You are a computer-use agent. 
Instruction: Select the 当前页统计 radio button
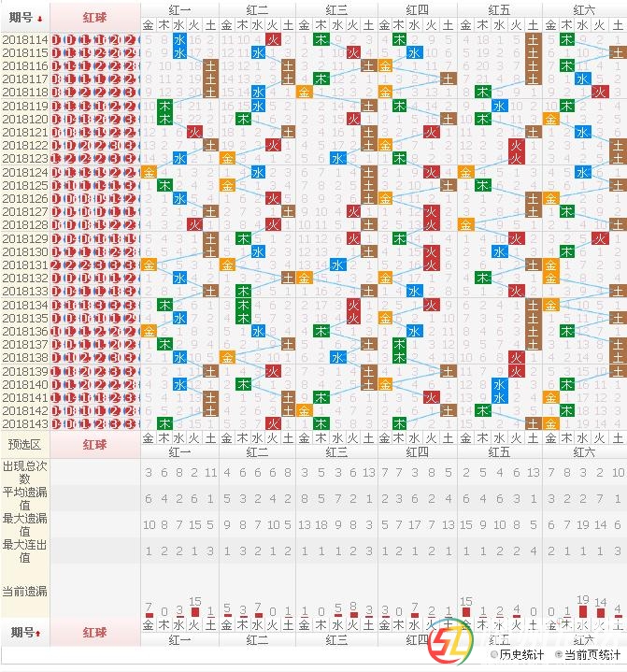pos(559,654)
